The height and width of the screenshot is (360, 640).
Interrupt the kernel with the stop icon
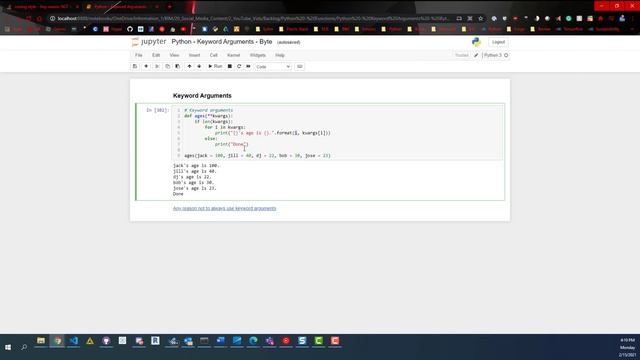point(230,66)
